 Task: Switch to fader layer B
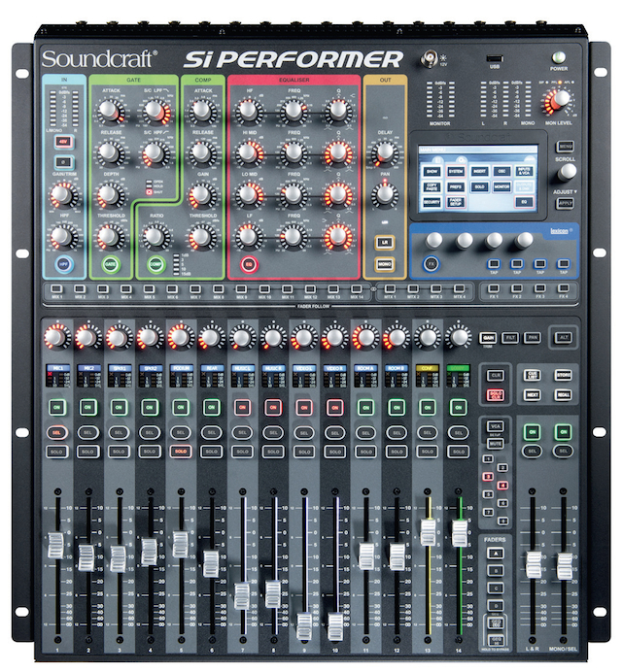(x=496, y=571)
